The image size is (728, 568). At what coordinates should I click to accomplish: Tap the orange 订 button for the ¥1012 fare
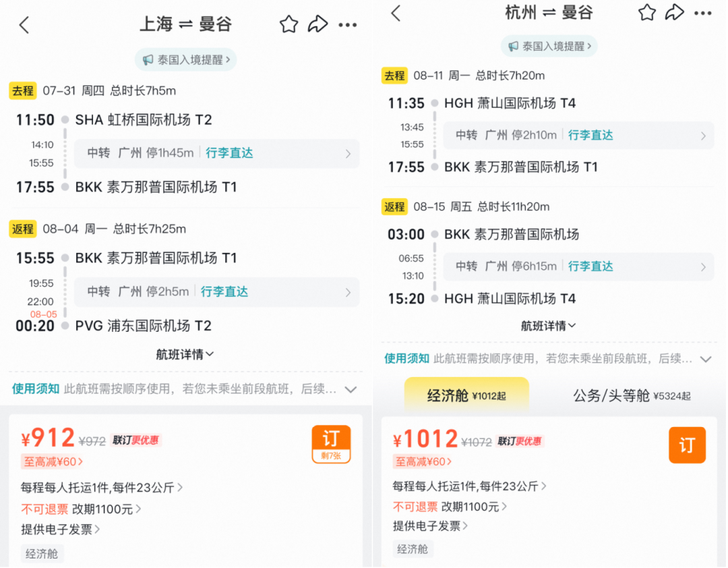tap(687, 445)
